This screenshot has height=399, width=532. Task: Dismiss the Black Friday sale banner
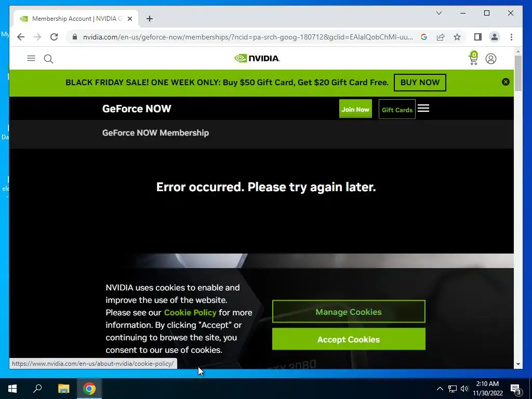(x=506, y=82)
